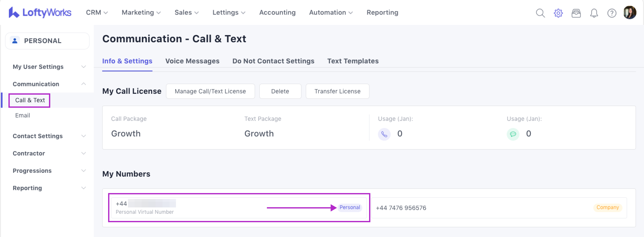Click the help question mark icon
This screenshot has width=644, height=237.
click(611, 13)
